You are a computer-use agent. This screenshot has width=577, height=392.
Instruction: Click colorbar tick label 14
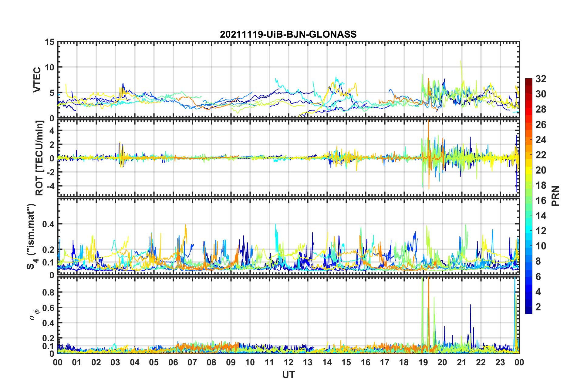(541, 216)
